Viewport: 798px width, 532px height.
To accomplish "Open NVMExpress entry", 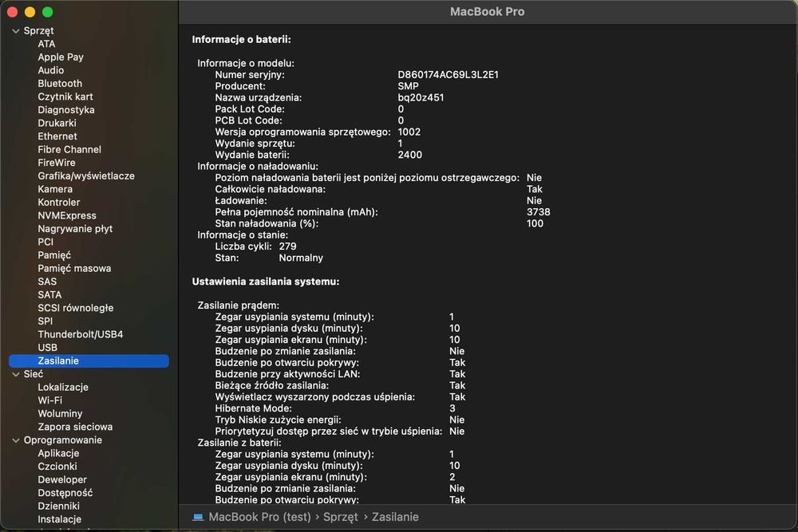I will 67,215.
